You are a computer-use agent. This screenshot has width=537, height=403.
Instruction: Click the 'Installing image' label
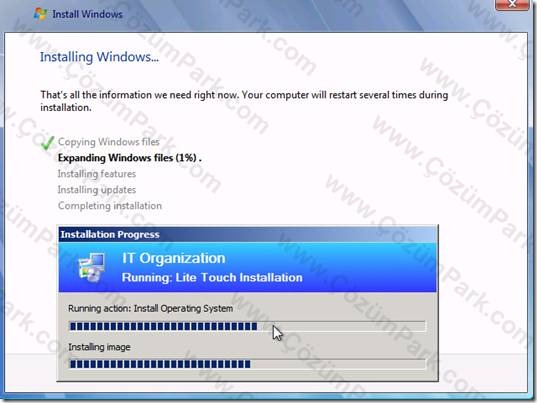[x=99, y=347]
